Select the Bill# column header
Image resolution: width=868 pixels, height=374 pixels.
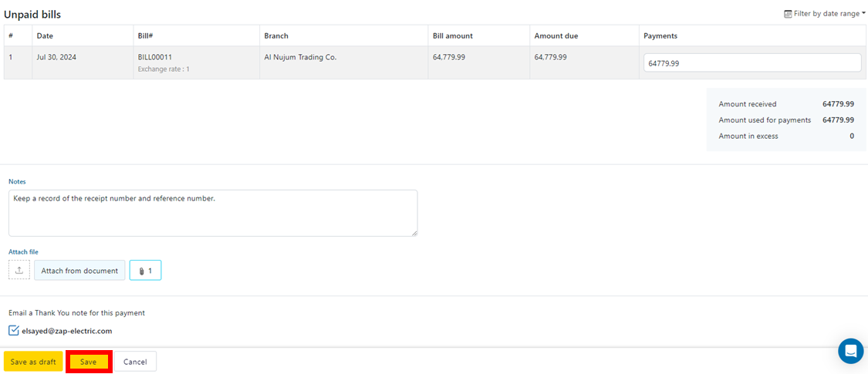click(x=147, y=35)
